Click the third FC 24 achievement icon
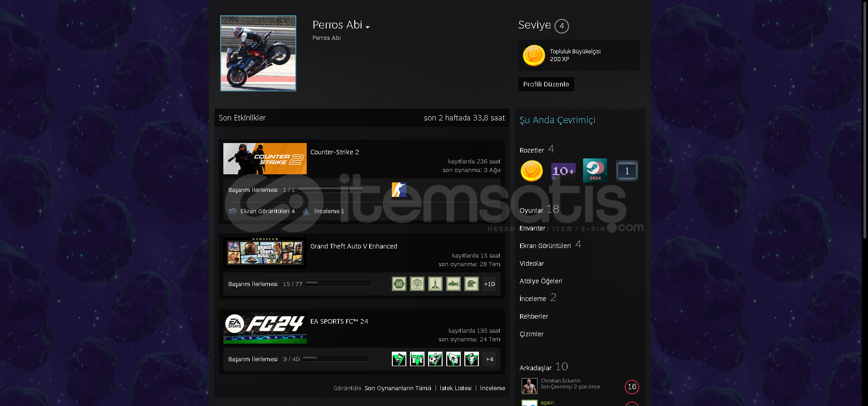868x406 pixels. point(435,359)
